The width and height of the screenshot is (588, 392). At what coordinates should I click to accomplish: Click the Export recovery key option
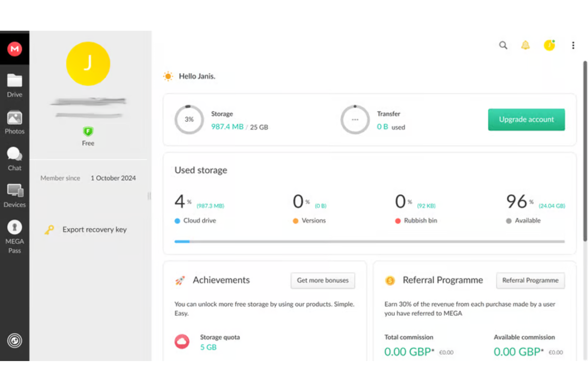[x=94, y=230]
